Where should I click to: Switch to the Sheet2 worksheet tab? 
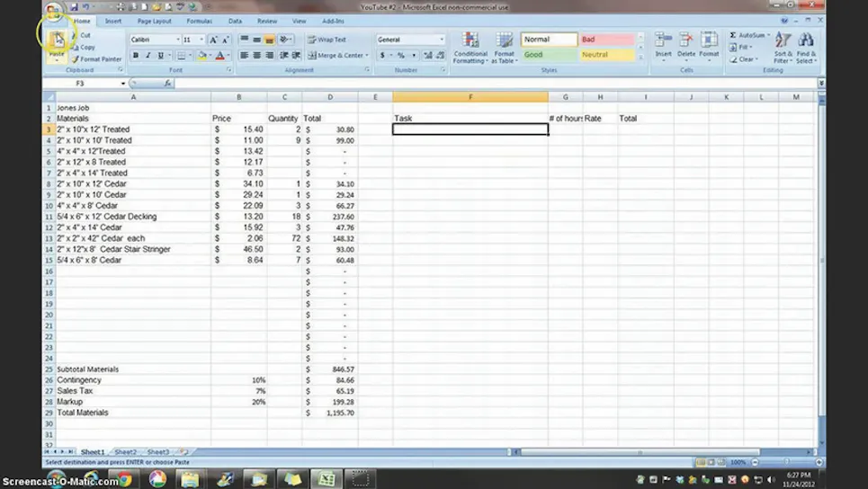pyautogui.click(x=125, y=452)
